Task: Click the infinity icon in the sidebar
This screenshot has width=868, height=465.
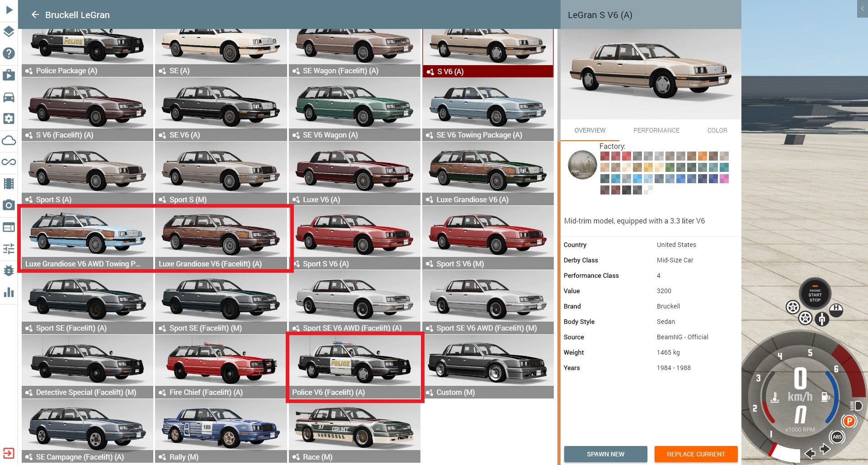Action: tap(9, 162)
